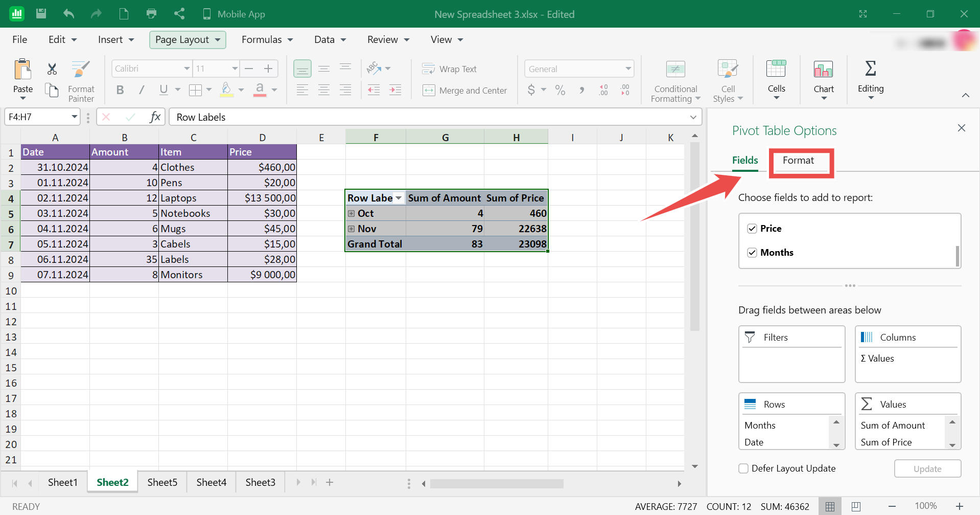Open the File menu
The width and height of the screenshot is (980, 515).
[20, 40]
